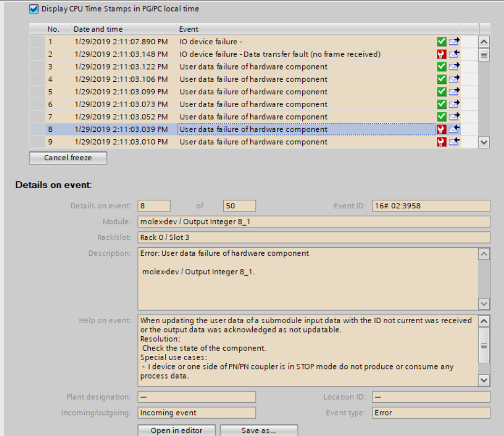The width and height of the screenshot is (504, 436).
Task: Click Description box scroll up arrow
Action: tap(484, 254)
